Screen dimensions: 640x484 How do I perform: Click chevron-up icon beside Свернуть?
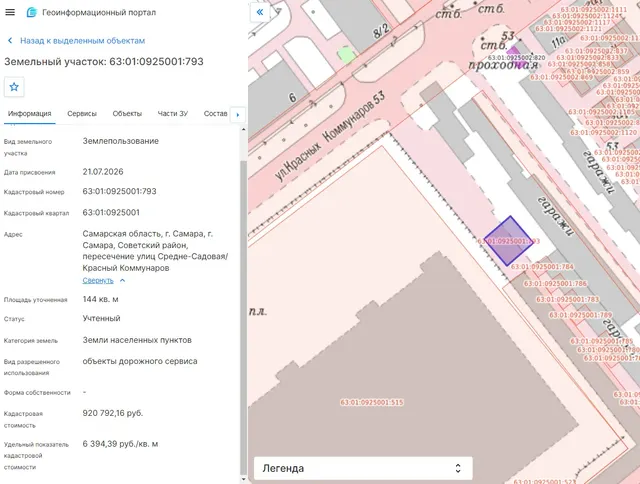pyautogui.click(x=122, y=281)
